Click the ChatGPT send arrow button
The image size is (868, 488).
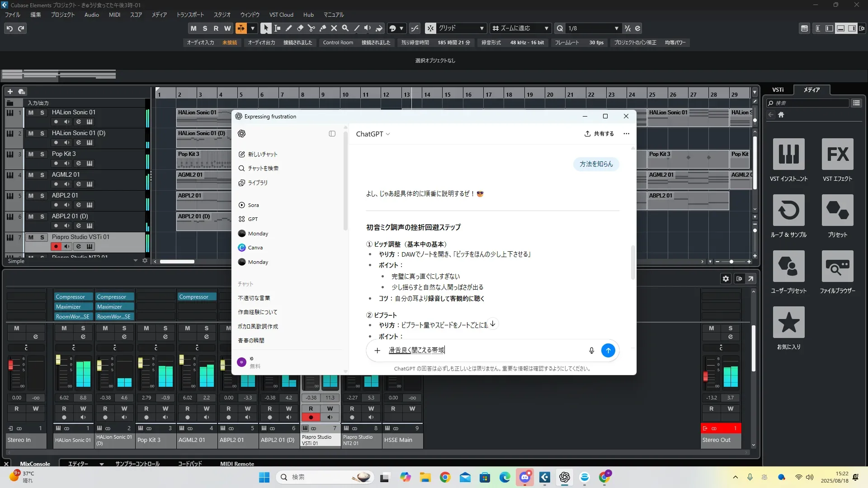[x=608, y=350]
